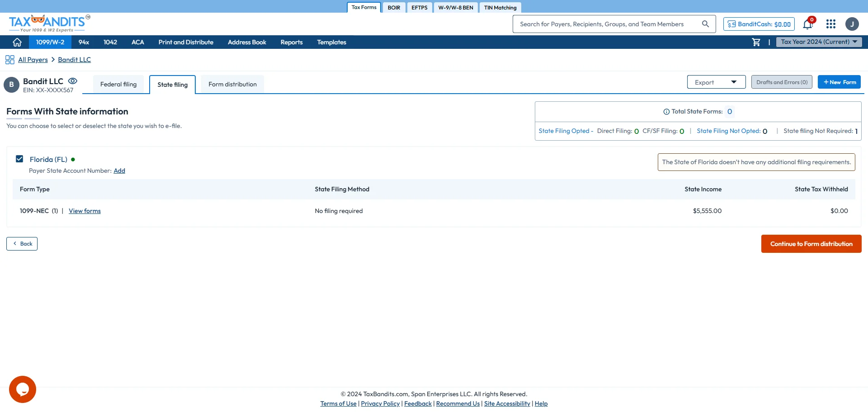Open the 94x menu
Viewport: 868px width, 412px height.
(84, 42)
